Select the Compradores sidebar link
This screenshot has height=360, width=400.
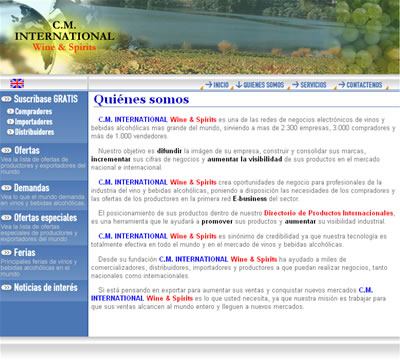tap(33, 111)
